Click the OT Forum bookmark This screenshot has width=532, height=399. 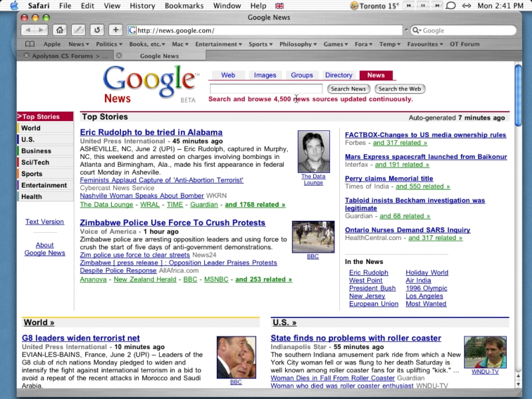[464, 44]
